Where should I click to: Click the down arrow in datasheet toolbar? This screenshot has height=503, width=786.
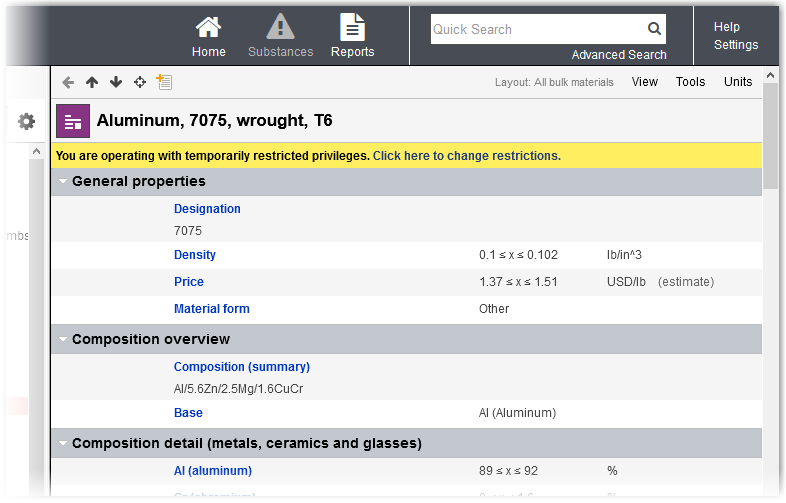(116, 82)
